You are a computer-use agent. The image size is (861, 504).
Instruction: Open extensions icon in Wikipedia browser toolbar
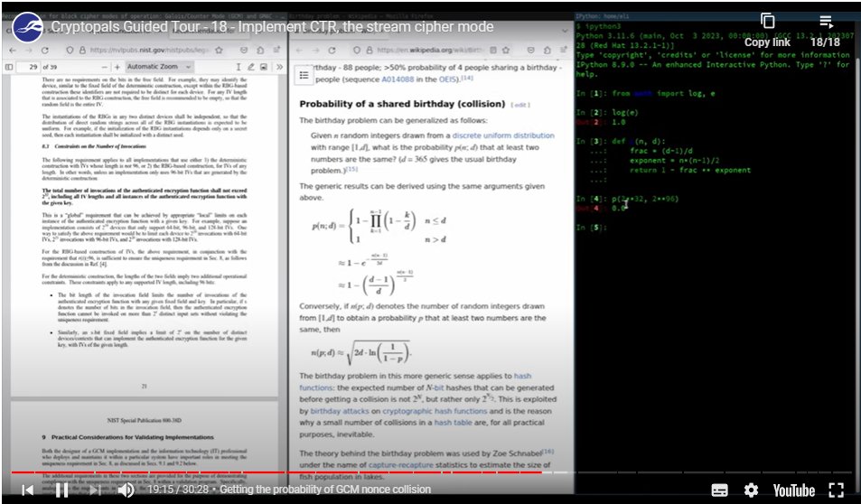547,50
